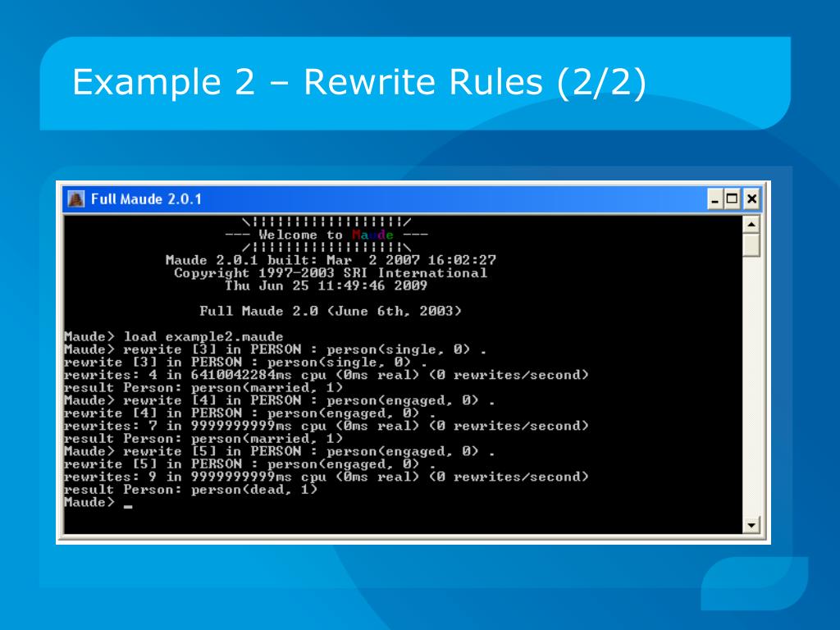
Task: Click the 'Welcome to Maude' banner line
Action: pos(326,235)
